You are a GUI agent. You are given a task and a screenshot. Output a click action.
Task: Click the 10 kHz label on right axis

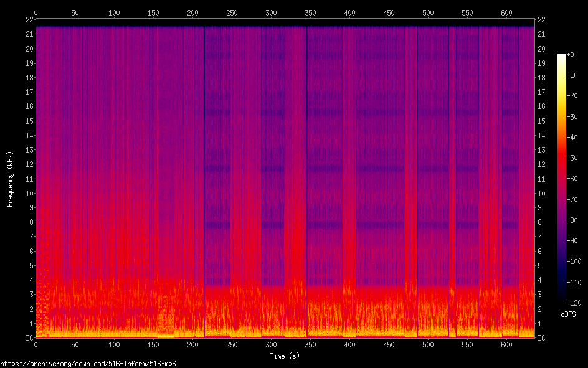[x=541, y=194]
